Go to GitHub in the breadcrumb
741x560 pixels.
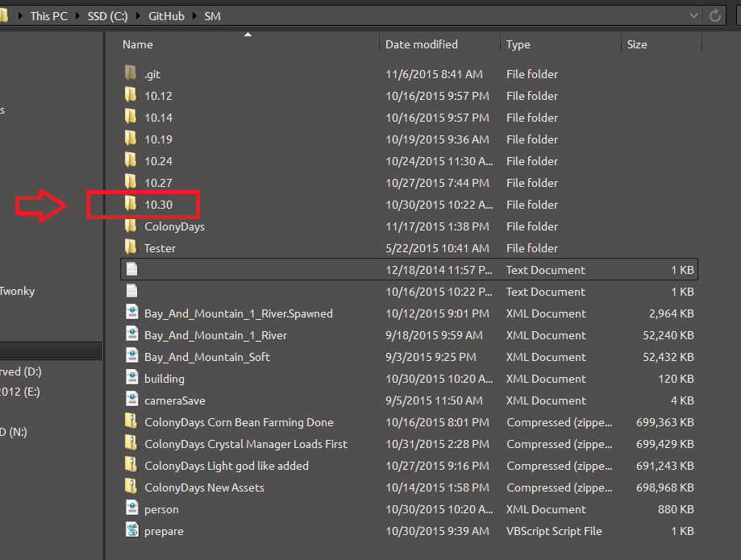(x=166, y=16)
